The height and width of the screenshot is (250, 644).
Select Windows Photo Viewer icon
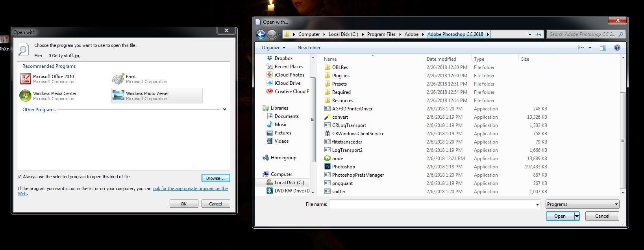pyautogui.click(x=118, y=96)
